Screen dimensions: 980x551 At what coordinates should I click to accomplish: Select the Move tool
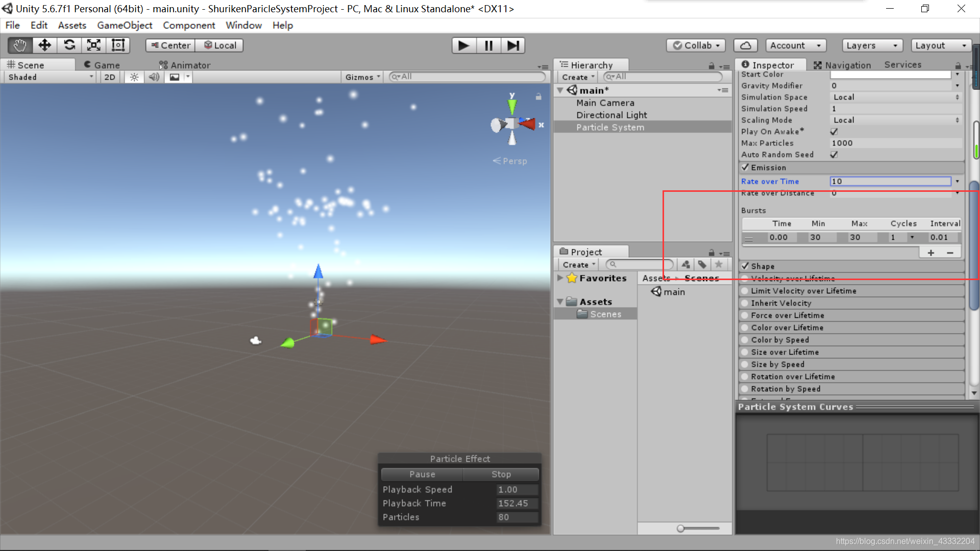44,45
